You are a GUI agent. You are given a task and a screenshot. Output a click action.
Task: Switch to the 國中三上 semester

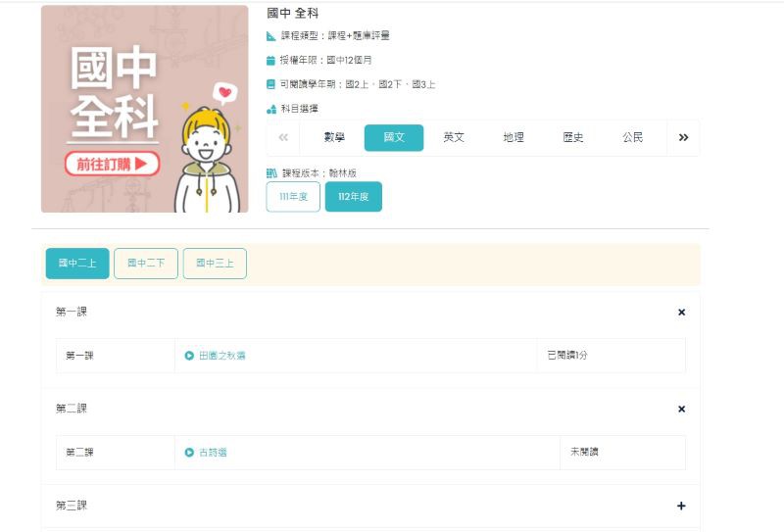click(215, 264)
